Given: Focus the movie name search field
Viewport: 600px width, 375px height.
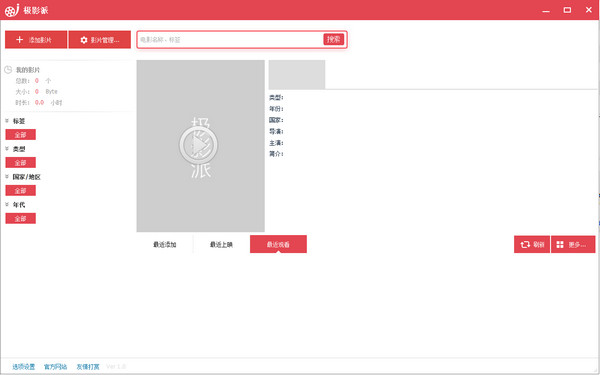Looking at the screenshot, I should (230, 39).
